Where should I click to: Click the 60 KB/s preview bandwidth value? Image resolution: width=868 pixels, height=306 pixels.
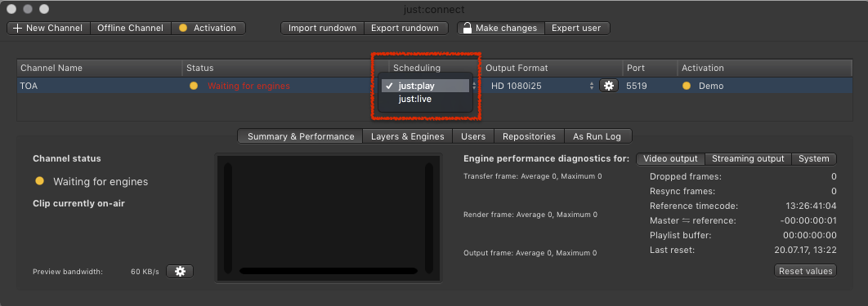tap(145, 272)
